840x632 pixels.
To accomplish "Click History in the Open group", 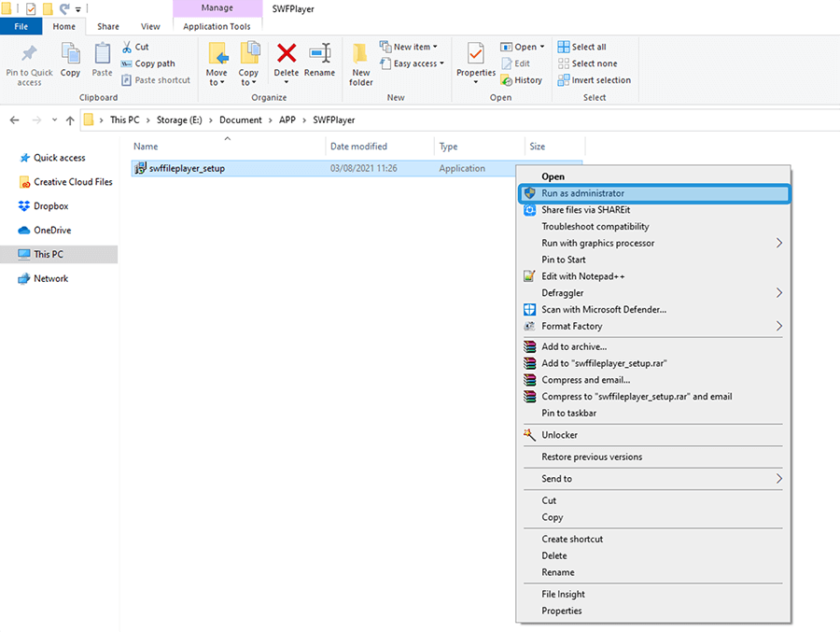I will coord(521,80).
